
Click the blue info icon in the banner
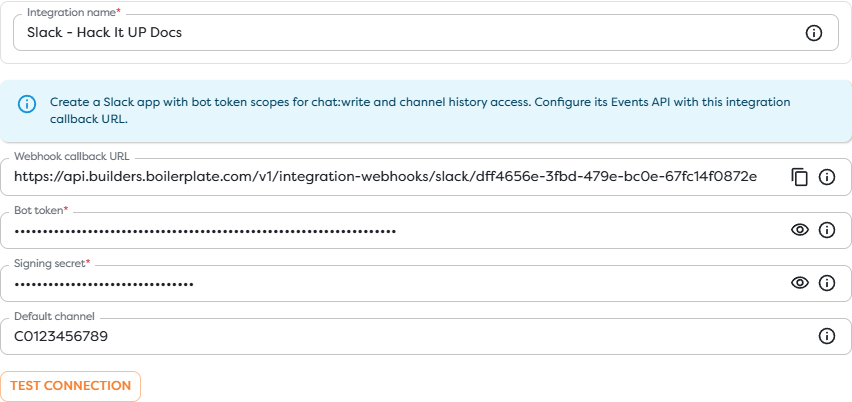[x=27, y=103]
